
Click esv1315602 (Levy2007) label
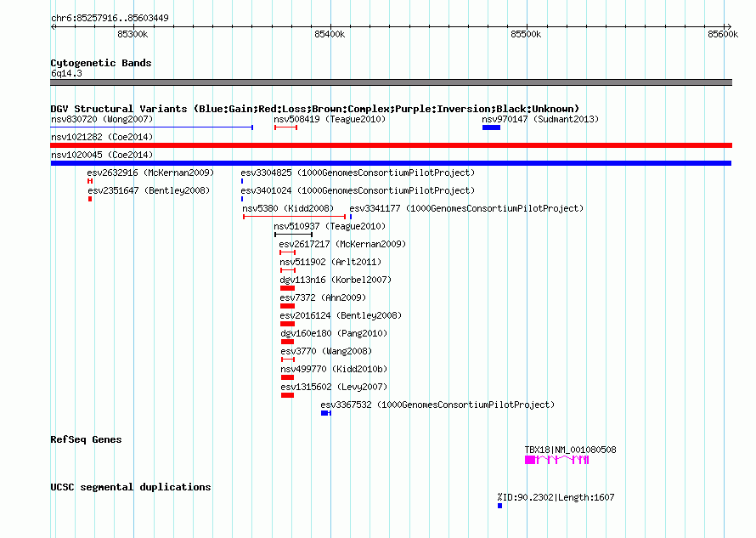334,387
